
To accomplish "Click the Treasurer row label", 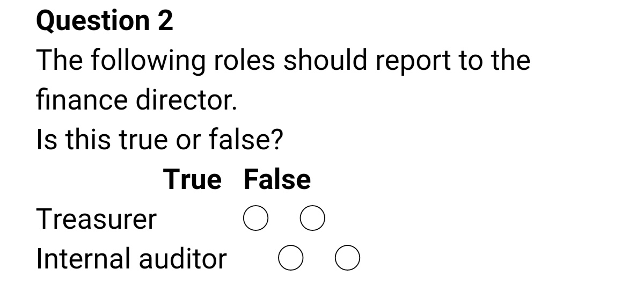I will [x=96, y=219].
